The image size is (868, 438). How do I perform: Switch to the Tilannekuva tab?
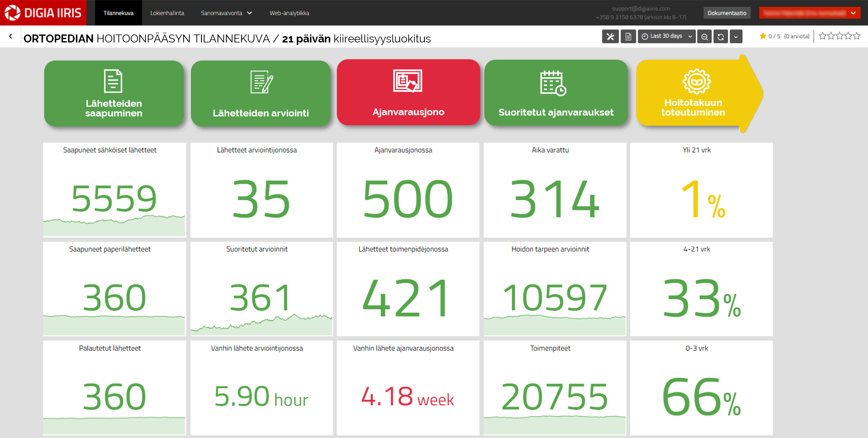[119, 13]
